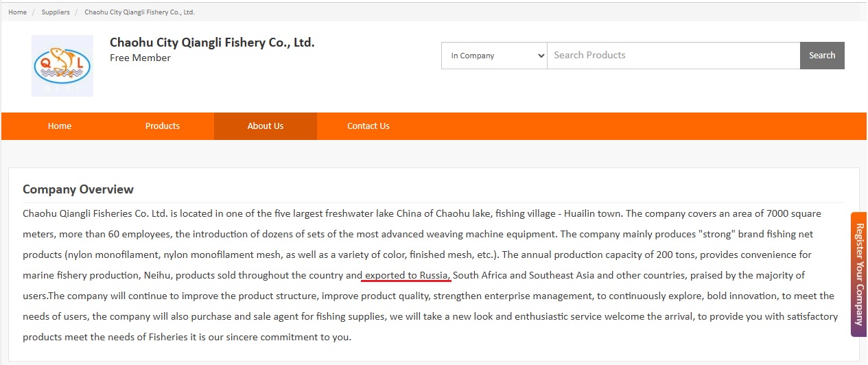Image resolution: width=868 pixels, height=365 pixels.
Task: Open the Home tab in orange navbar
Action: [60, 126]
